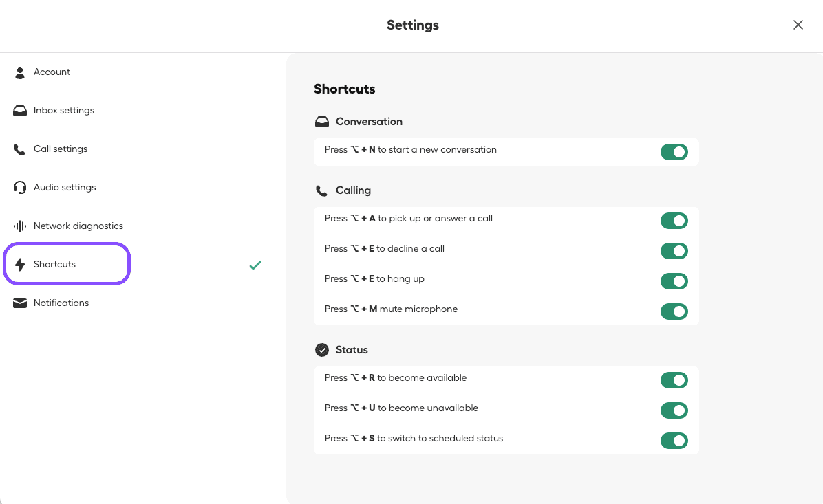This screenshot has width=823, height=504.
Task: Toggle the hang up shortcut switch
Action: (674, 281)
